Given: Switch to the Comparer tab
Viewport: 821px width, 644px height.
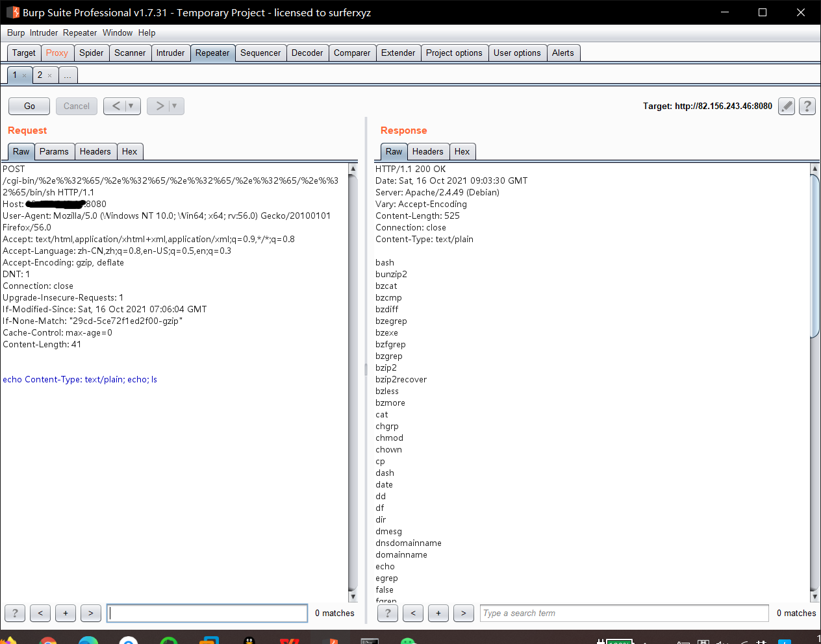Looking at the screenshot, I should tap(352, 53).
